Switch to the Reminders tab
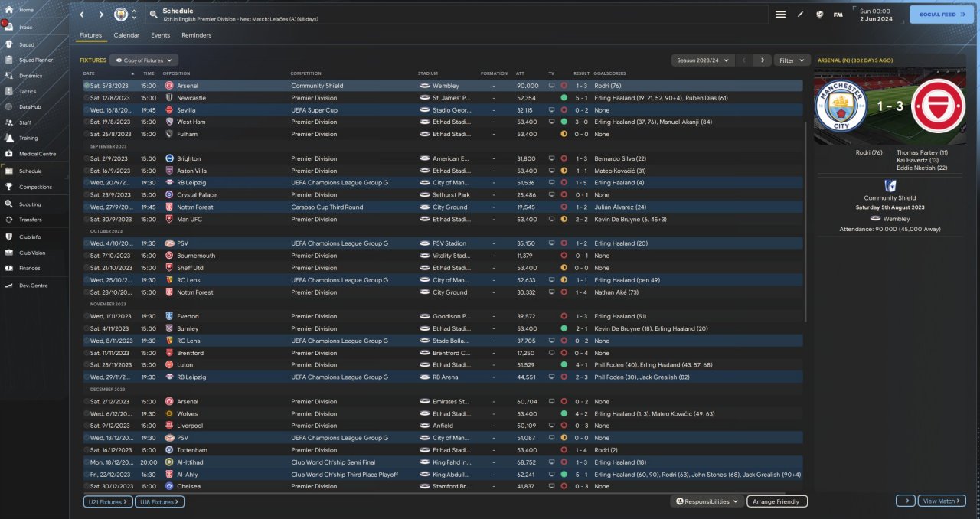The height and width of the screenshot is (519, 980). coord(196,35)
